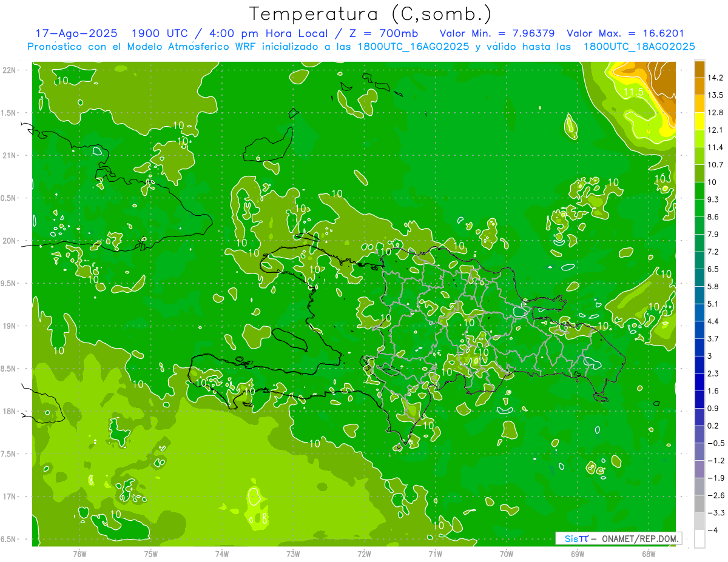Click the white swatch below -4

699,539
